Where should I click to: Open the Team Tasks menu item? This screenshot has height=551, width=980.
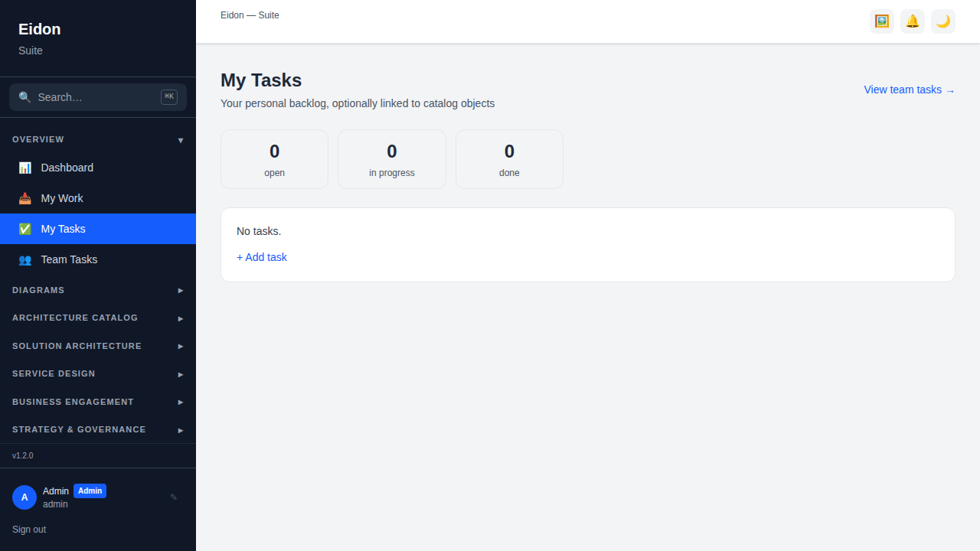click(x=98, y=259)
